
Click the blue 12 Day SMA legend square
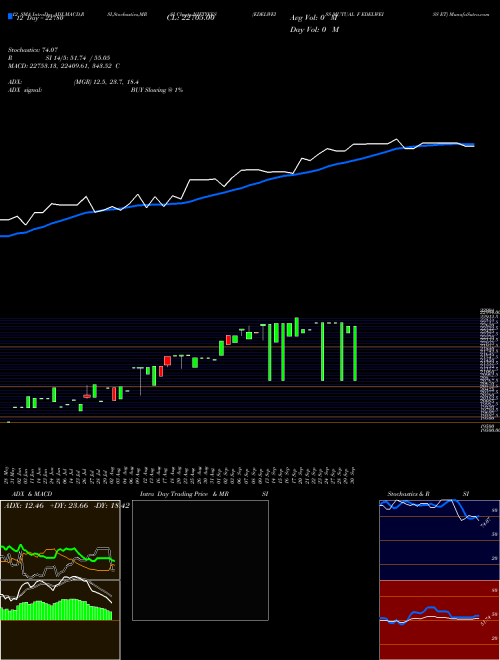coord(10,16)
